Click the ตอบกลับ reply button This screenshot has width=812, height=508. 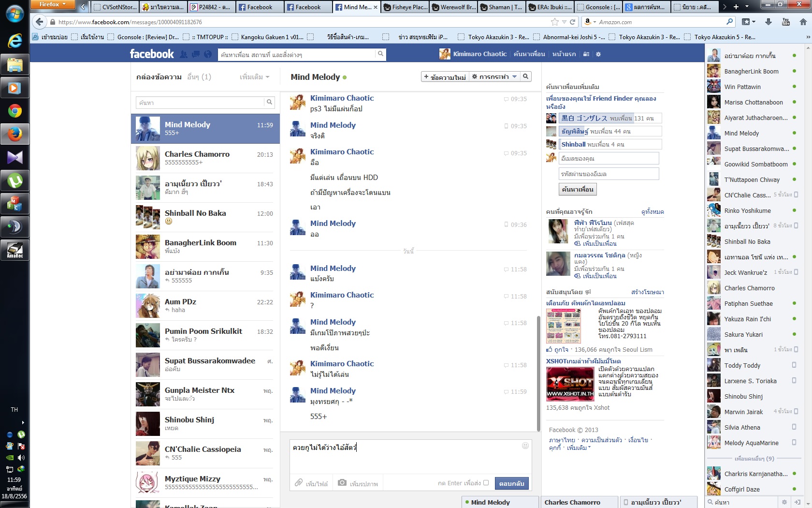(x=511, y=483)
